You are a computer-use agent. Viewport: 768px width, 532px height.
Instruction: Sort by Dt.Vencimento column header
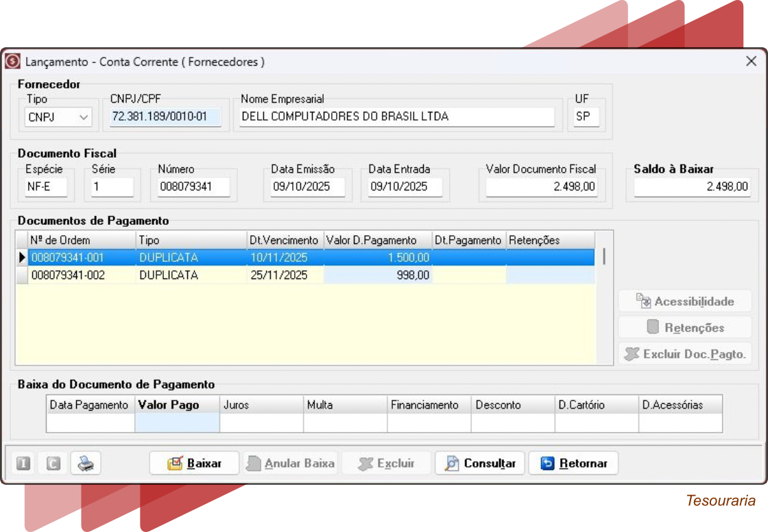(284, 240)
